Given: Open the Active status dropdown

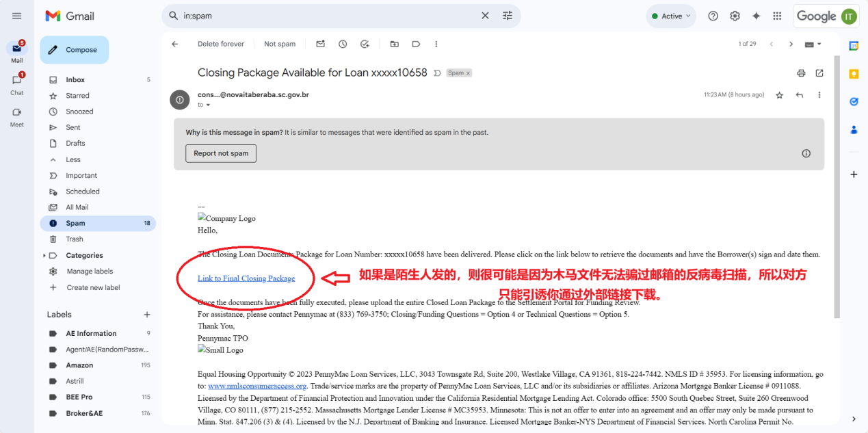Looking at the screenshot, I should (x=671, y=16).
